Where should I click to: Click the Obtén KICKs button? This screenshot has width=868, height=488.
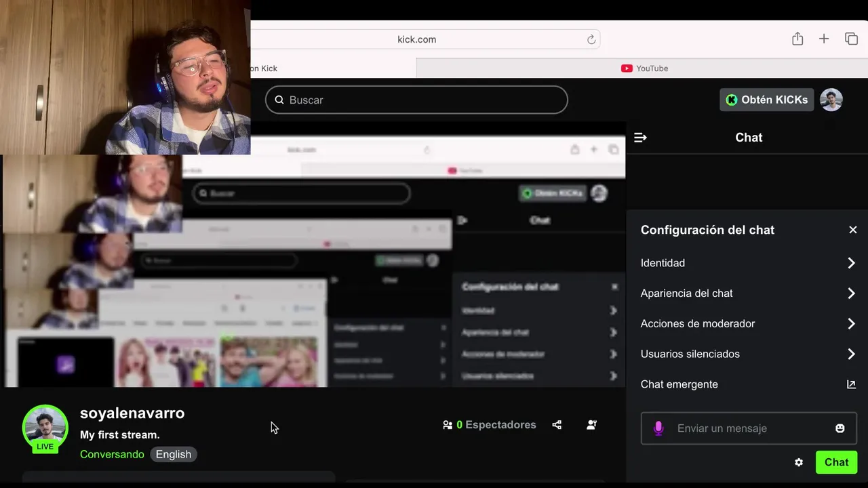point(766,100)
